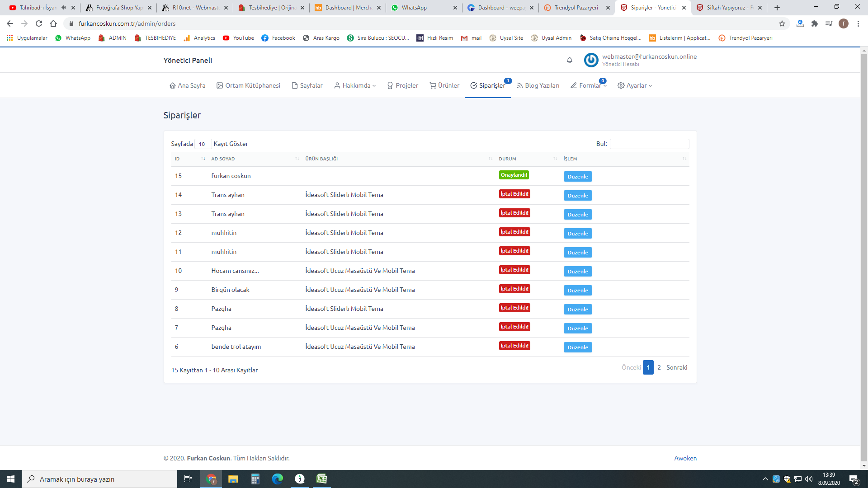Go to page 2 of orders

[x=659, y=367]
